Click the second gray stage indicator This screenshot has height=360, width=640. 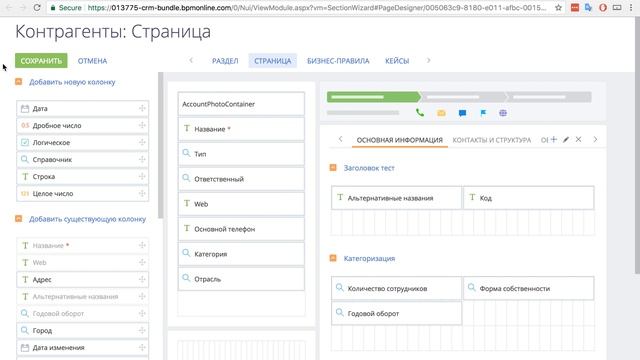coord(463,97)
